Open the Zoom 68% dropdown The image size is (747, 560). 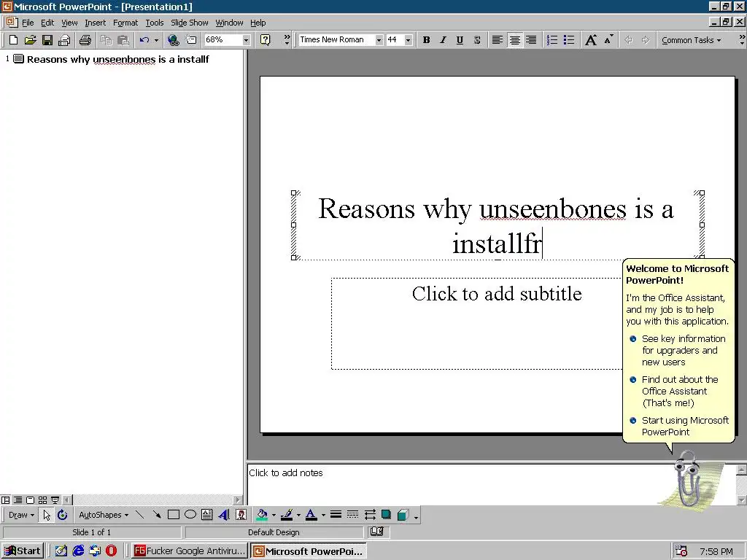246,40
